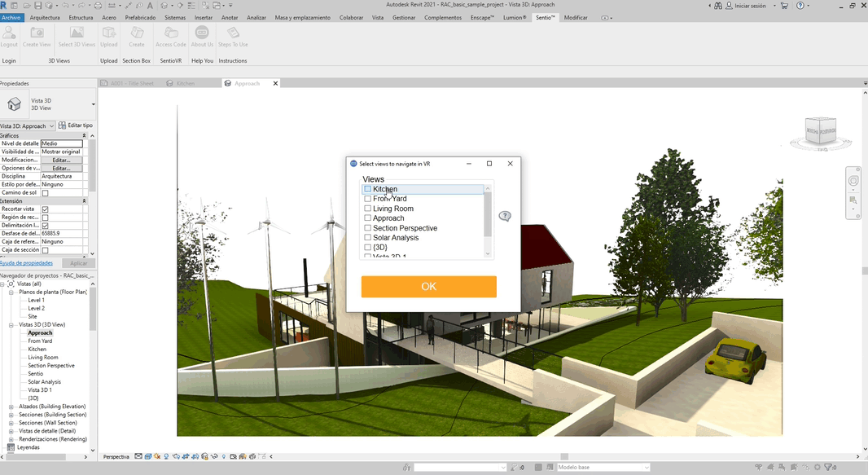The image size is (868, 475).
Task: Click the ViewCube in the 3D view
Action: 821,133
